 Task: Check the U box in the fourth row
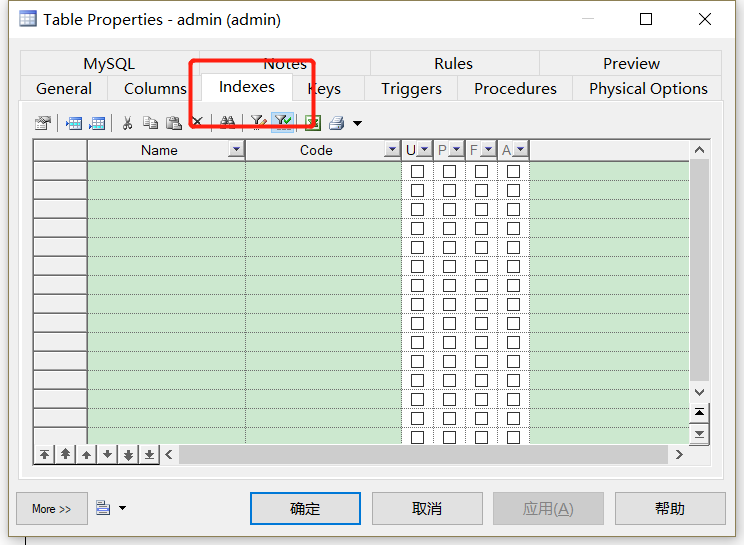418,228
